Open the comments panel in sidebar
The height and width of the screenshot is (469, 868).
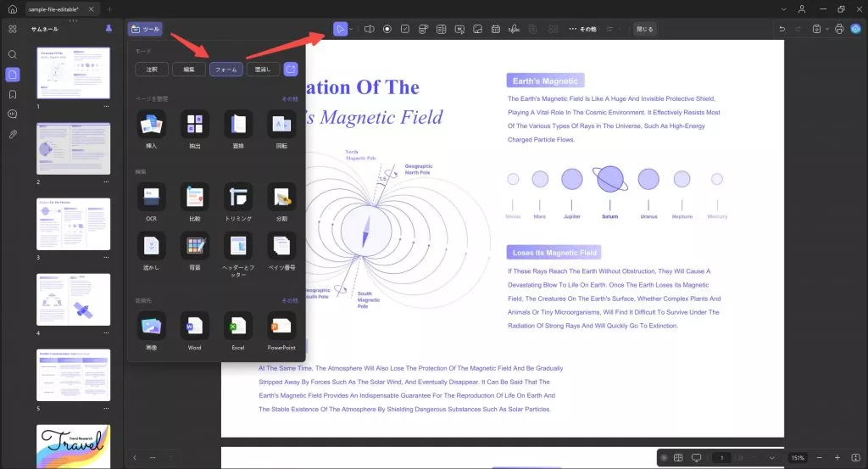click(12, 114)
